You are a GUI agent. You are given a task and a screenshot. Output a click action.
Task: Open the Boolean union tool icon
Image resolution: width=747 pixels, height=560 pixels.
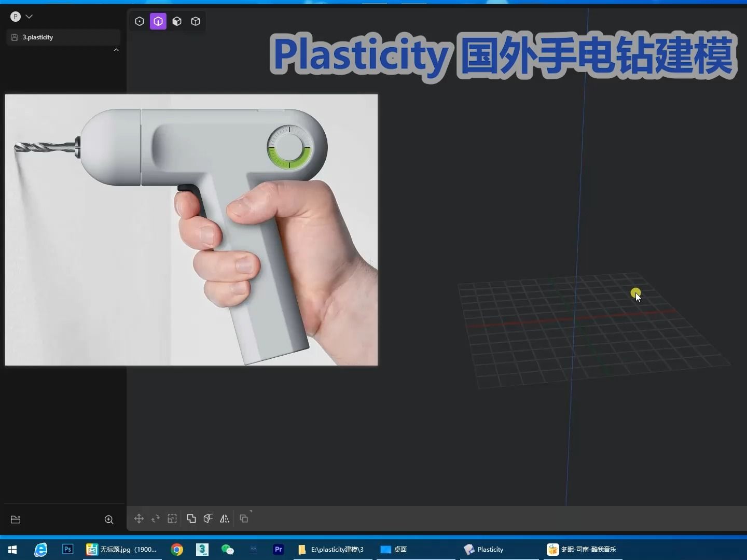pos(191,519)
